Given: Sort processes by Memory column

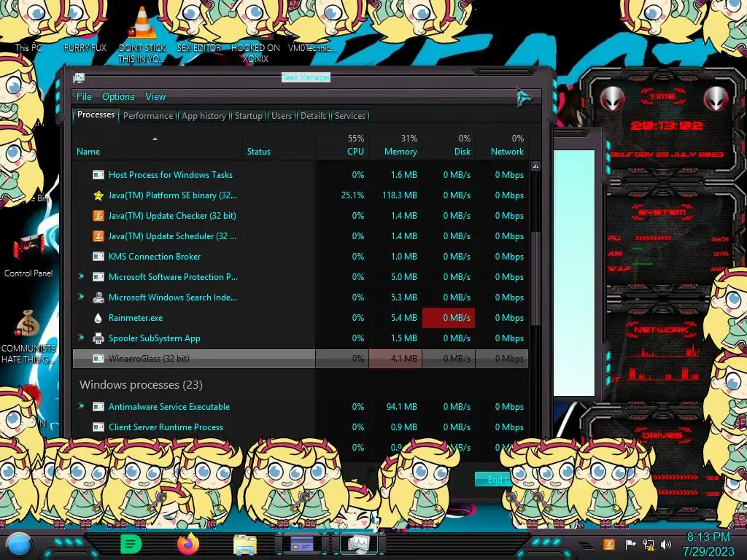Looking at the screenshot, I should click(395, 146).
